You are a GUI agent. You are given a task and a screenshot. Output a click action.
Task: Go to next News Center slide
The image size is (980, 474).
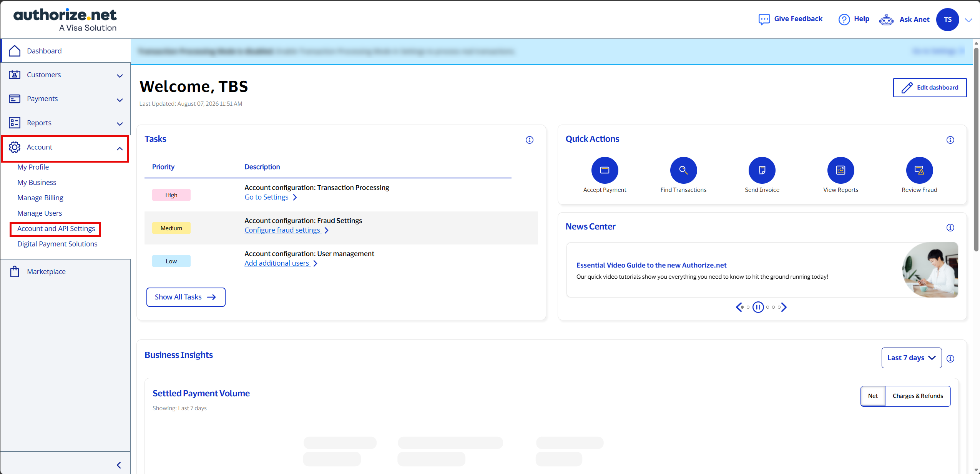784,307
